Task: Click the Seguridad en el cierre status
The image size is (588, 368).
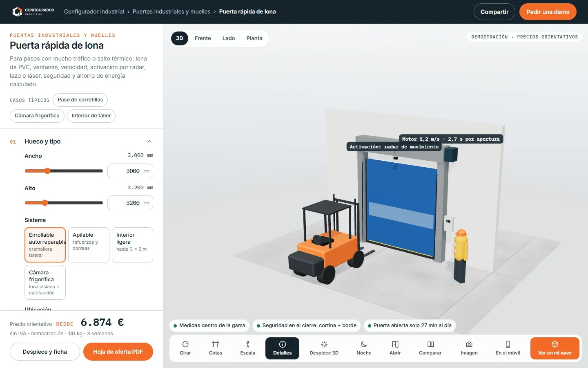Action: (x=307, y=325)
